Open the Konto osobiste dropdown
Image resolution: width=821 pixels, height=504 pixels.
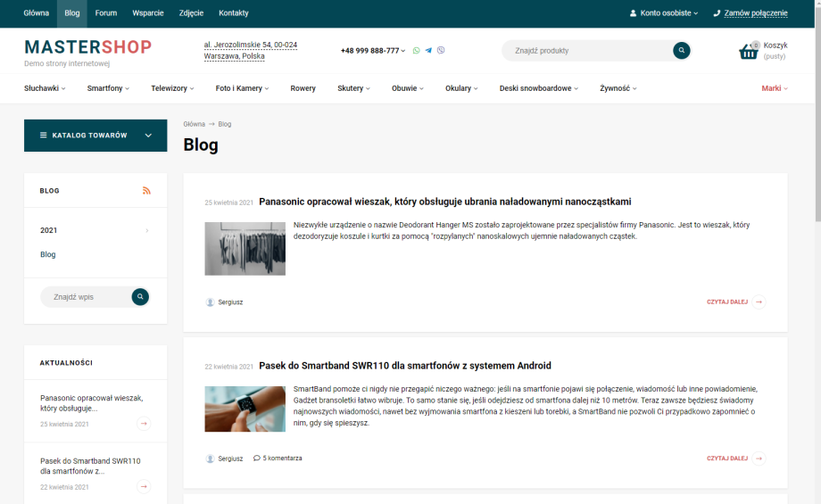[x=664, y=13]
